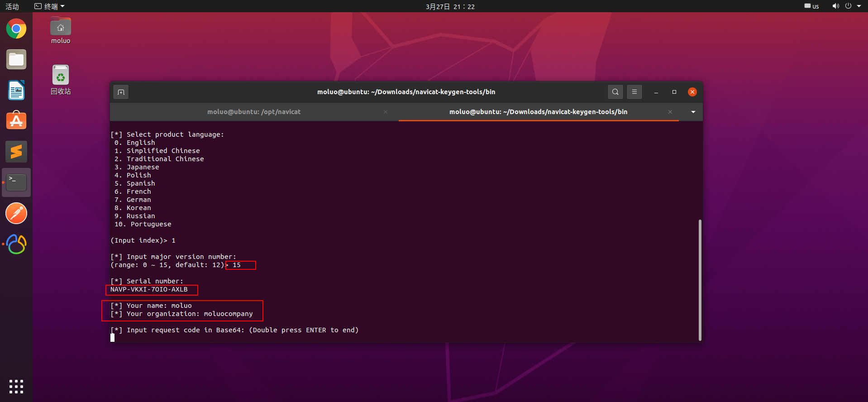Launch Ubuntu Software from the dock

pyautogui.click(x=16, y=121)
